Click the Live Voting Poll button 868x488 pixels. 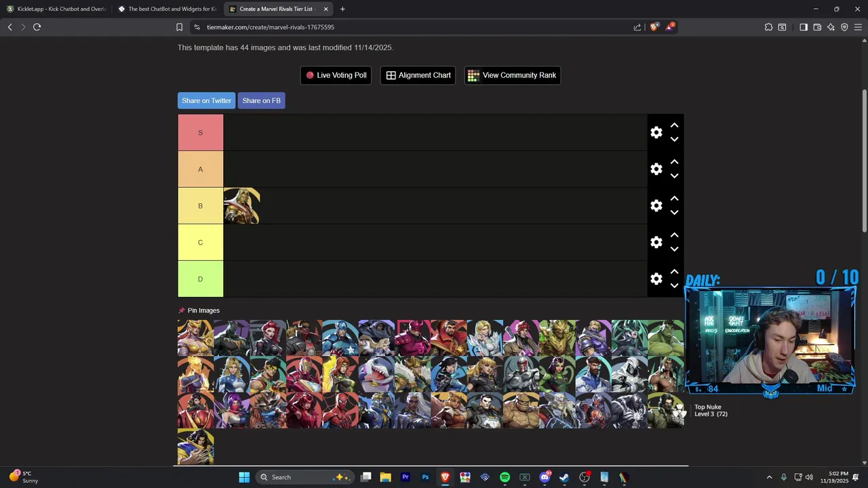click(336, 75)
